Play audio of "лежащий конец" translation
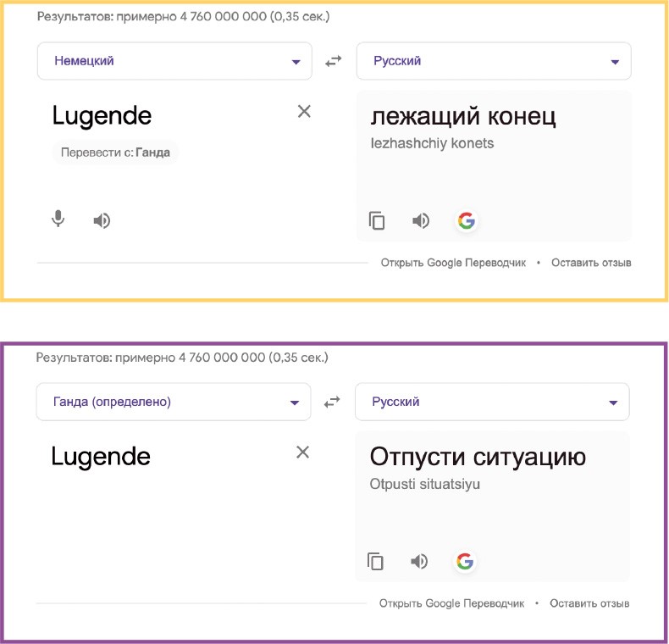669x644 pixels. click(x=420, y=221)
